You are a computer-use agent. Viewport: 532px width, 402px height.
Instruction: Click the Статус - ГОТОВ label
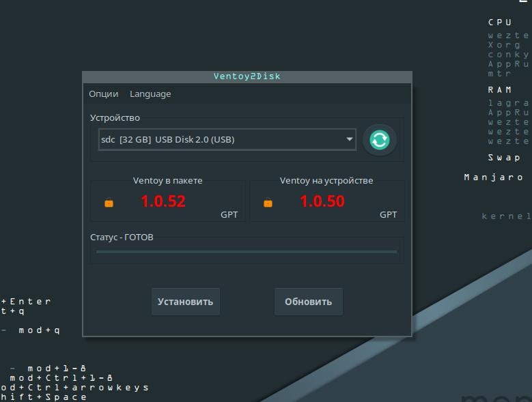(x=122, y=237)
